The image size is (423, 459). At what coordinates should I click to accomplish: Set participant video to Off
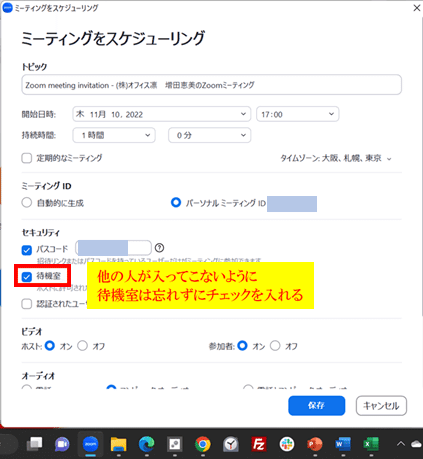pyautogui.click(x=275, y=346)
